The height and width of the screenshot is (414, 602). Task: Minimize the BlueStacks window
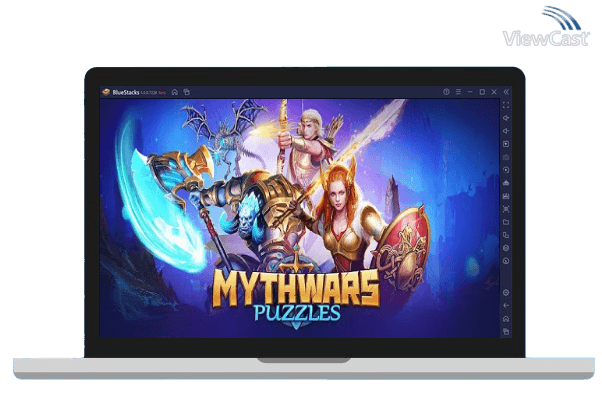coord(470,92)
